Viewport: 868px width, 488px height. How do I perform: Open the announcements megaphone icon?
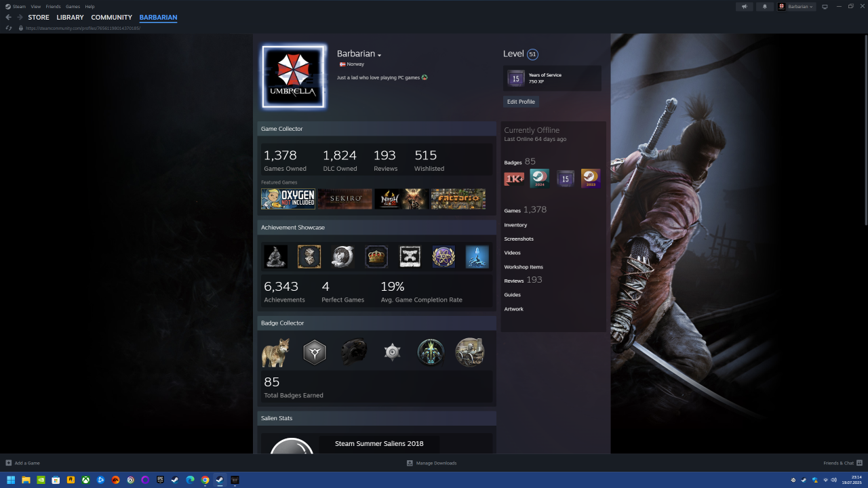click(x=744, y=7)
